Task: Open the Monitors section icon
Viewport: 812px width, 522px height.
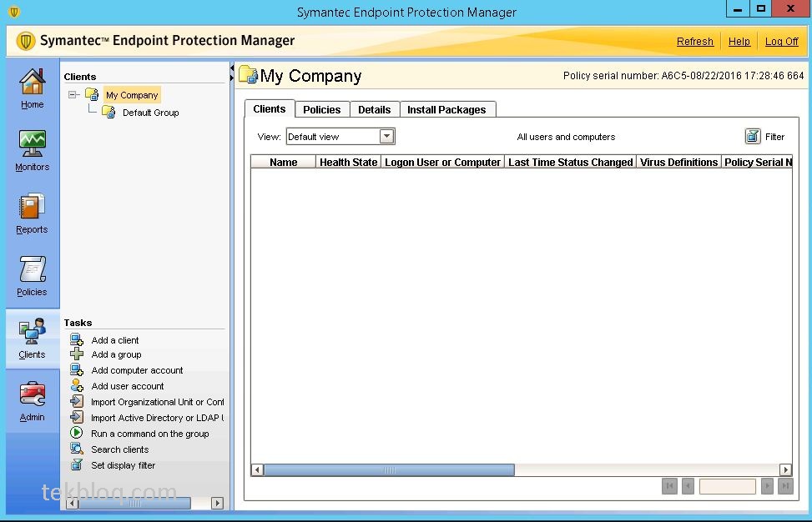Action: (32, 143)
